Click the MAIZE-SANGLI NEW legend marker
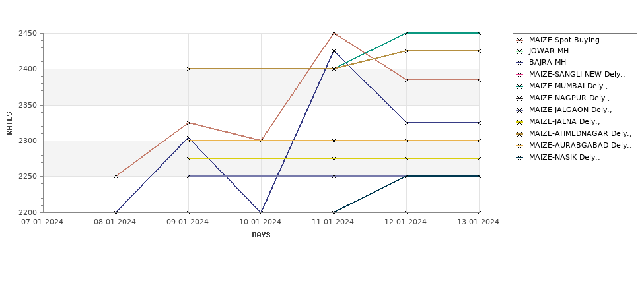Image resolution: width=644 pixels, height=283 pixels. (x=520, y=75)
